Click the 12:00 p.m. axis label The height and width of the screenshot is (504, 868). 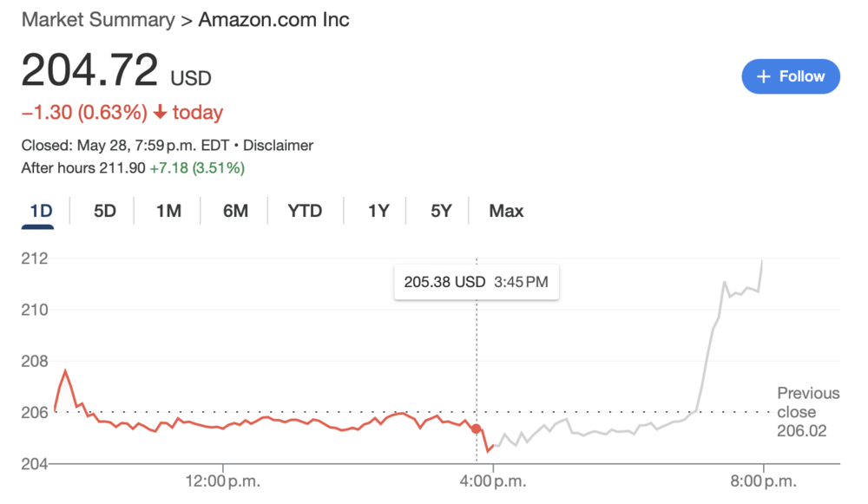[223, 480]
